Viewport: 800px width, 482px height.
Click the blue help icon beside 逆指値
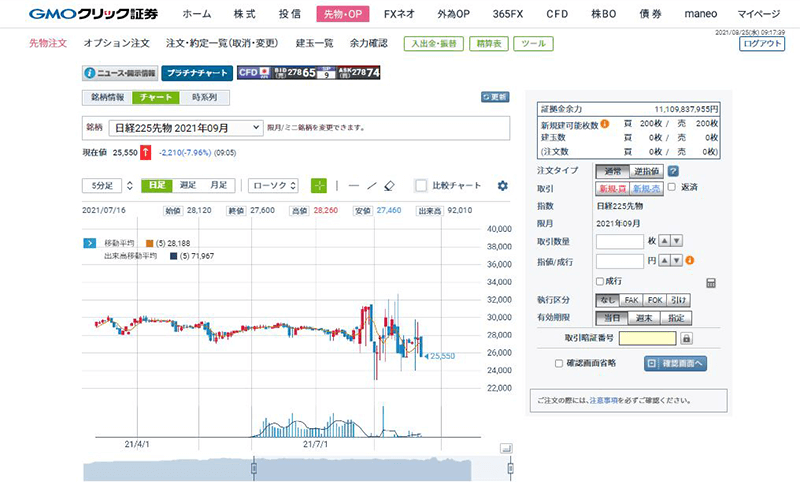pos(673,171)
